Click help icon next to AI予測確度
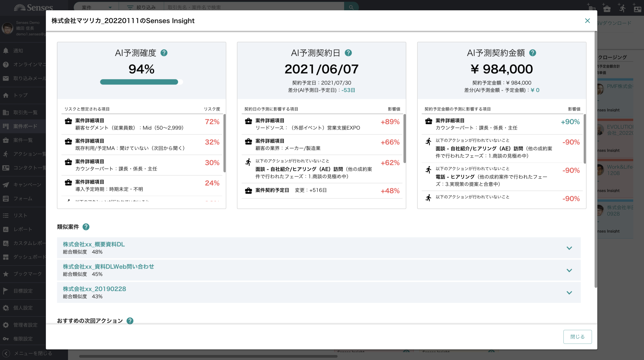The width and height of the screenshot is (644, 360). coord(164,53)
